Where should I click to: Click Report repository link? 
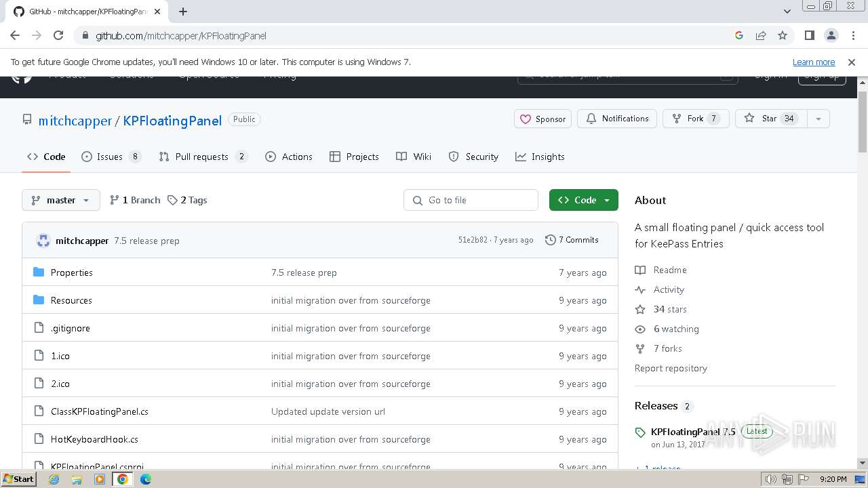(x=671, y=368)
